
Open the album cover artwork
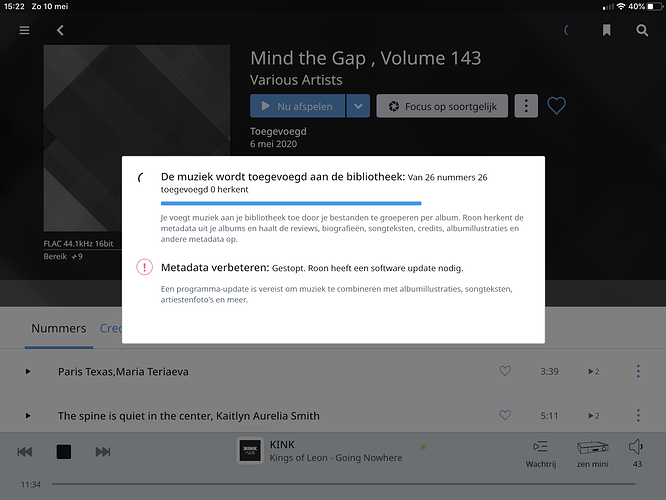(x=137, y=138)
